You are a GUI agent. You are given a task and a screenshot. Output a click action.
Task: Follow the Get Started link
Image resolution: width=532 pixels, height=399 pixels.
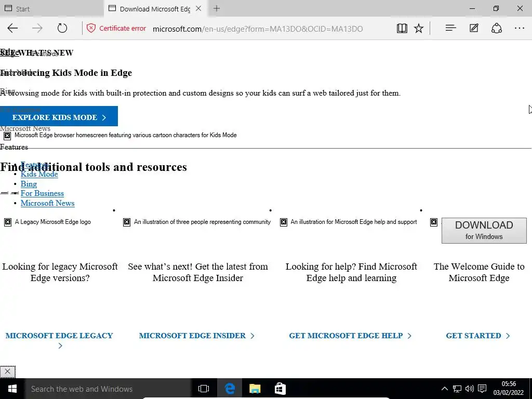pos(478,336)
